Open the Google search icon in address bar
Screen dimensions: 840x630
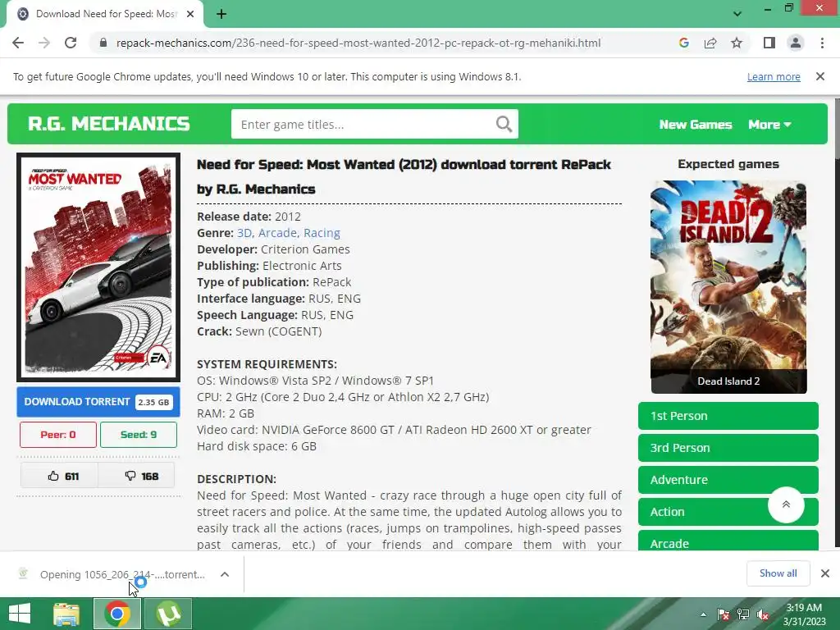coord(683,43)
